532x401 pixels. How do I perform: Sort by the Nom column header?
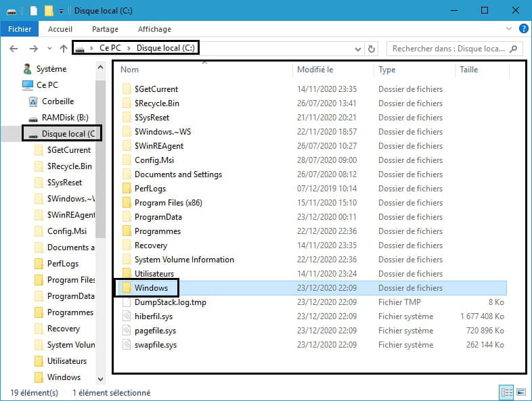click(129, 70)
